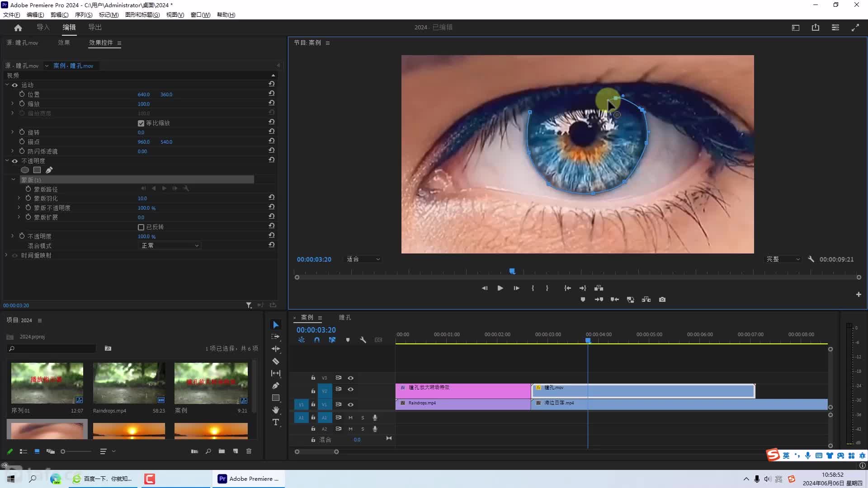Open Quick Export share icon
The image size is (868, 488).
tap(816, 28)
